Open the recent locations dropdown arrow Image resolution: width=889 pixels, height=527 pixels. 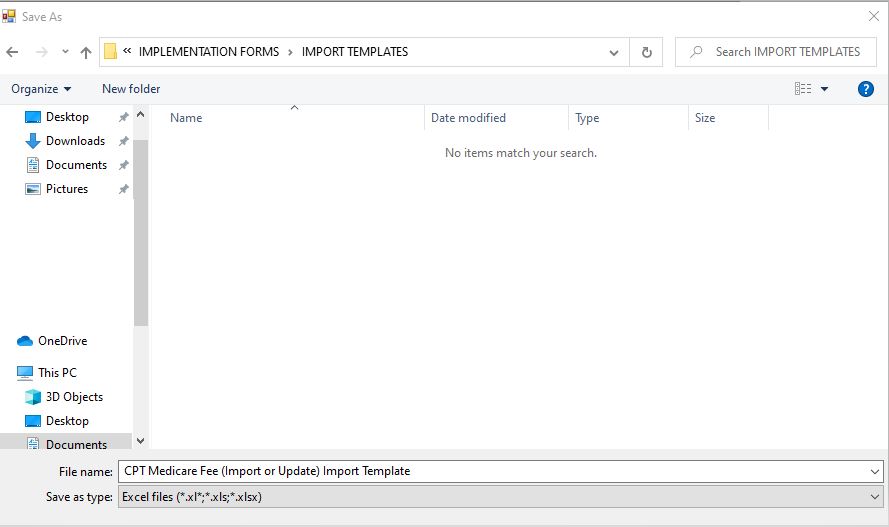coord(65,52)
